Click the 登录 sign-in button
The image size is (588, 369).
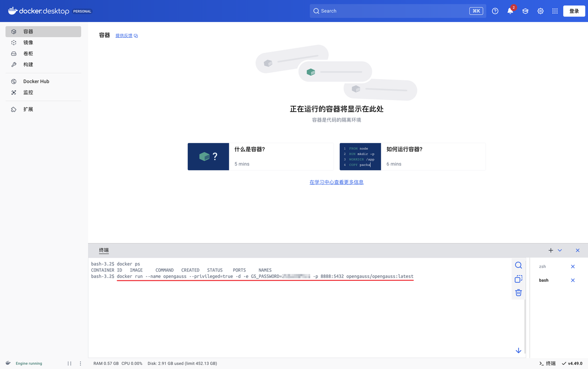(x=574, y=11)
